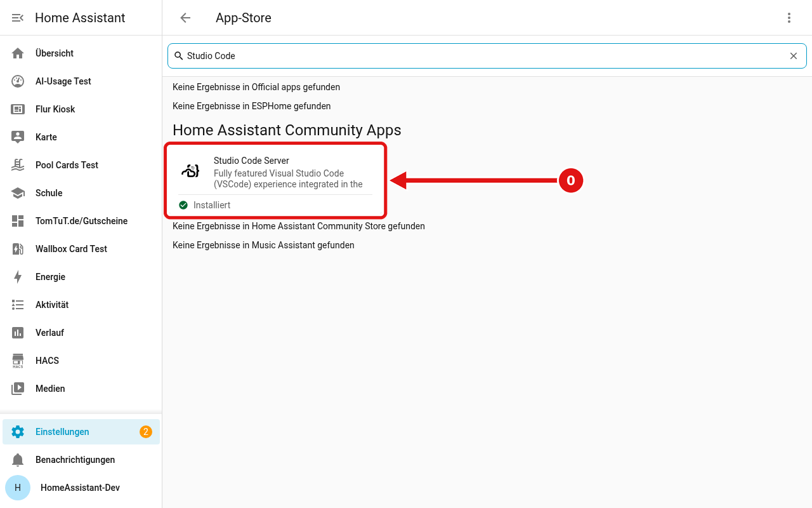Click the Wallbox Card Test charger icon
812x508 pixels.
click(18, 249)
